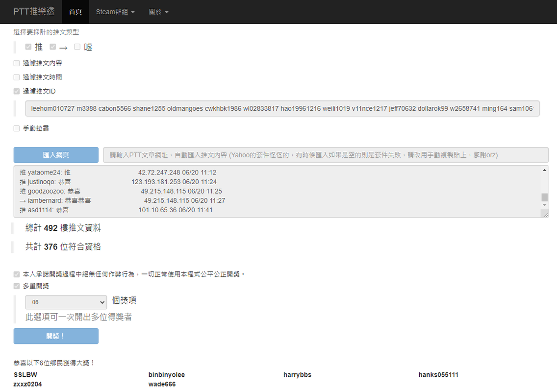The height and width of the screenshot is (392, 557).
Task: Enable 過濾推文內容 checkbox
Action: (17, 63)
